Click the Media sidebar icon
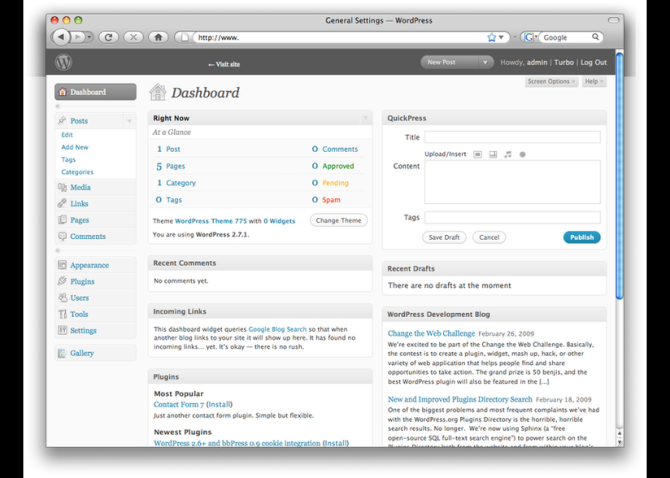Screen dimensions: 670x478 pyautogui.click(x=62, y=187)
